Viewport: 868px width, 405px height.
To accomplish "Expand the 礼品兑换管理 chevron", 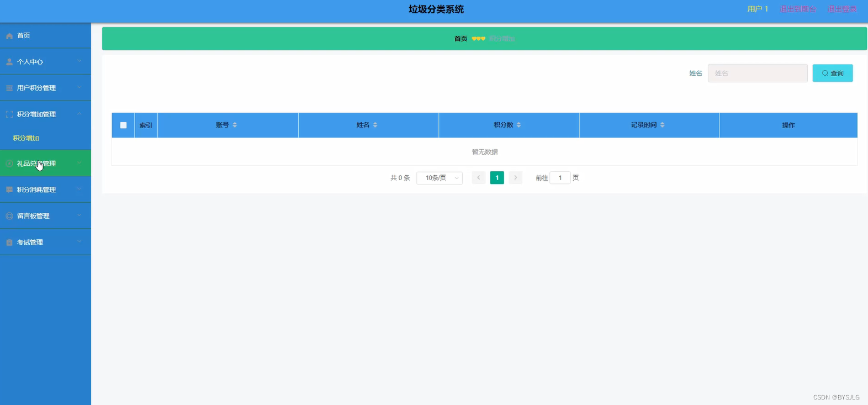I will 80,163.
